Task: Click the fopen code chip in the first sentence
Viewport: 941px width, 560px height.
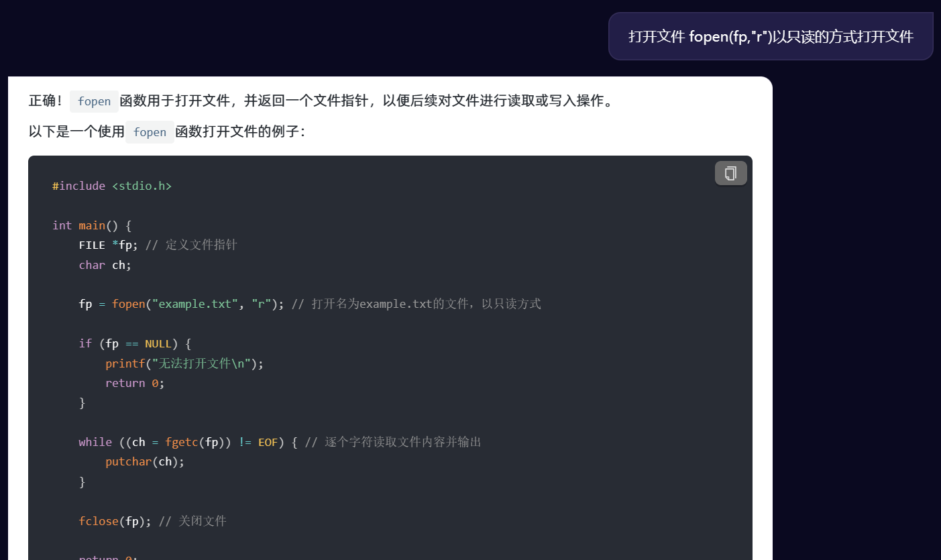Action: click(94, 101)
